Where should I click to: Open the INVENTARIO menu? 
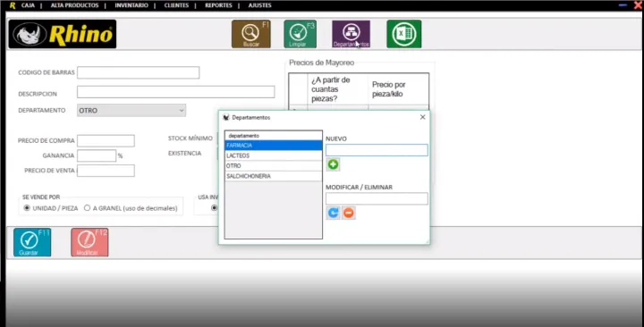131,5
